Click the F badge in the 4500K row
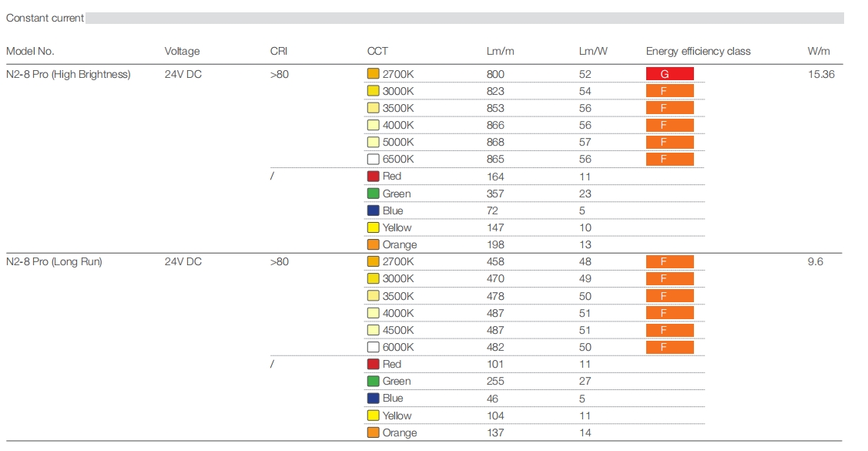Viewport: 868px width, 451px height. coord(669,330)
